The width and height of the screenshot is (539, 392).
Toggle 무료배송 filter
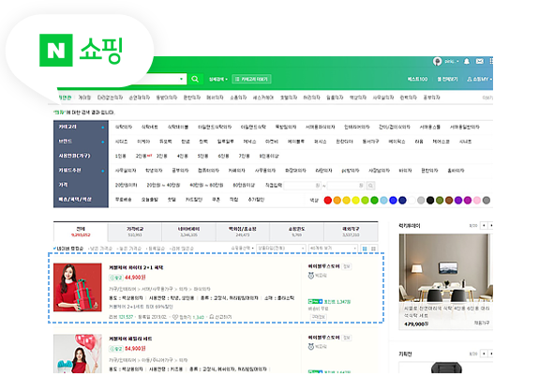click(x=124, y=200)
